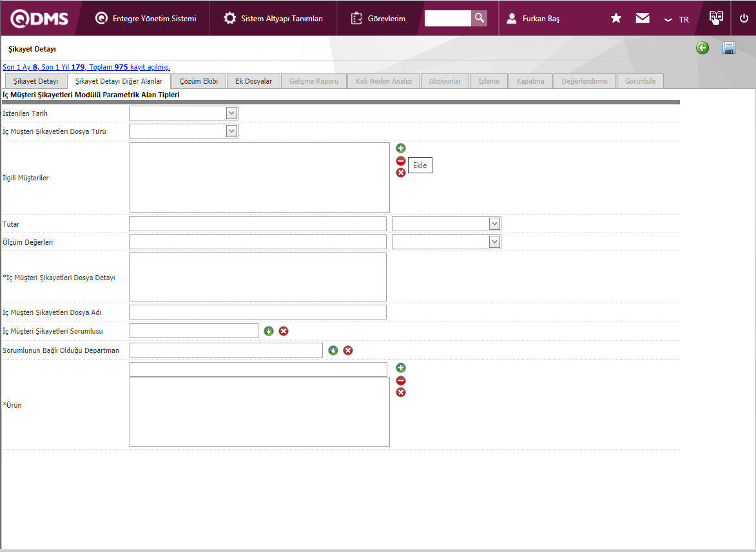Click the save floppy disk icon
Image resolution: width=756 pixels, height=552 pixels.
pos(728,48)
